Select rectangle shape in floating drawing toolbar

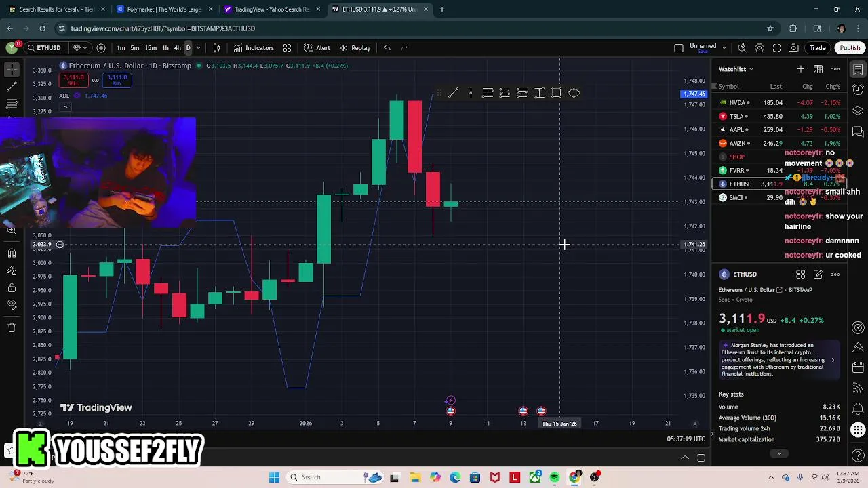[556, 93]
